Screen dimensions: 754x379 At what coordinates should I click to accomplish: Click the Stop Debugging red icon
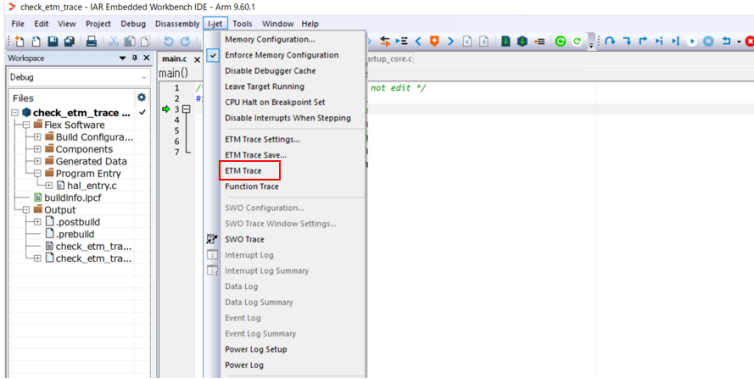749,41
